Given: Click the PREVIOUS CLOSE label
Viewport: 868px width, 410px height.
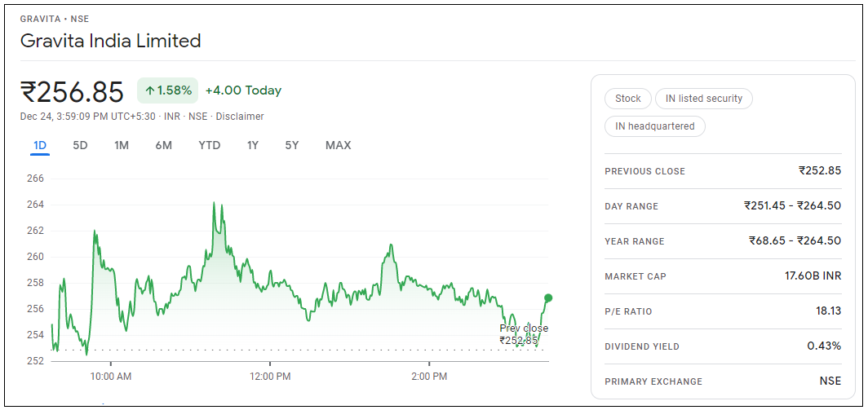Looking at the screenshot, I should (x=645, y=171).
